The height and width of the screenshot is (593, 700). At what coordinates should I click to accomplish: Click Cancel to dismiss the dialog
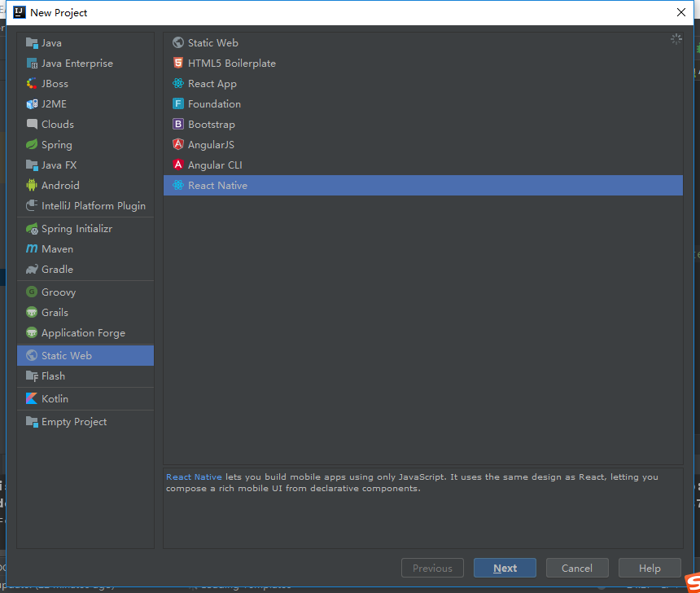[x=577, y=568]
